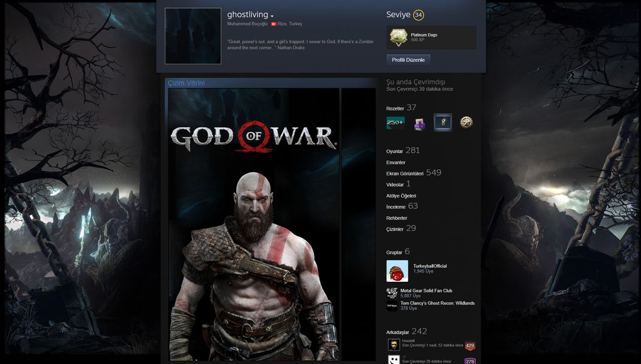Open the İnceleme 63 reviews
Screen dimensions: 641x364
402,206
